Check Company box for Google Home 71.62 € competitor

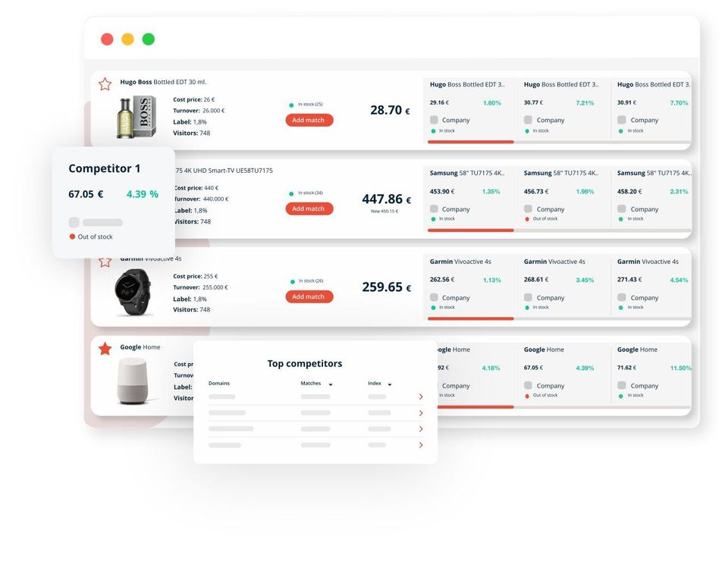pyautogui.click(x=622, y=385)
